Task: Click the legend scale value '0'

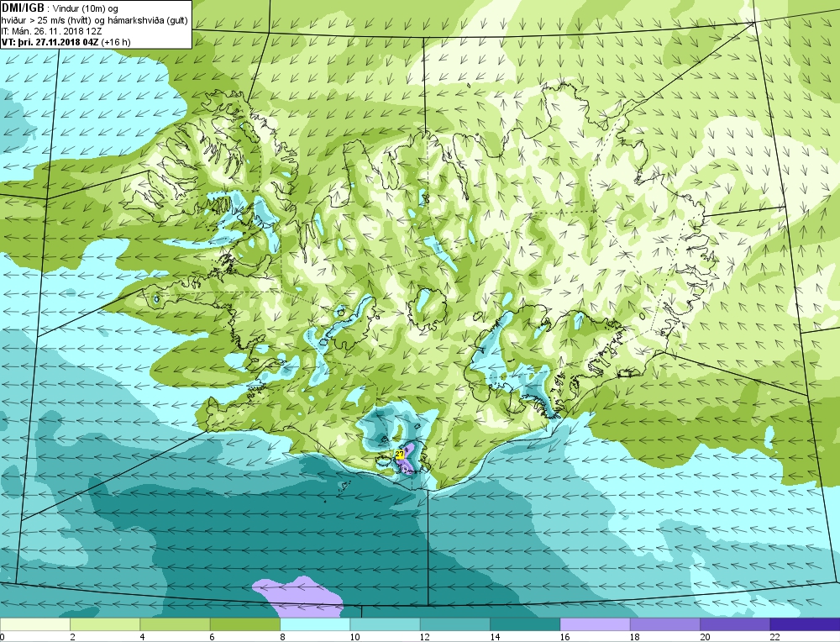Action: click(3, 637)
